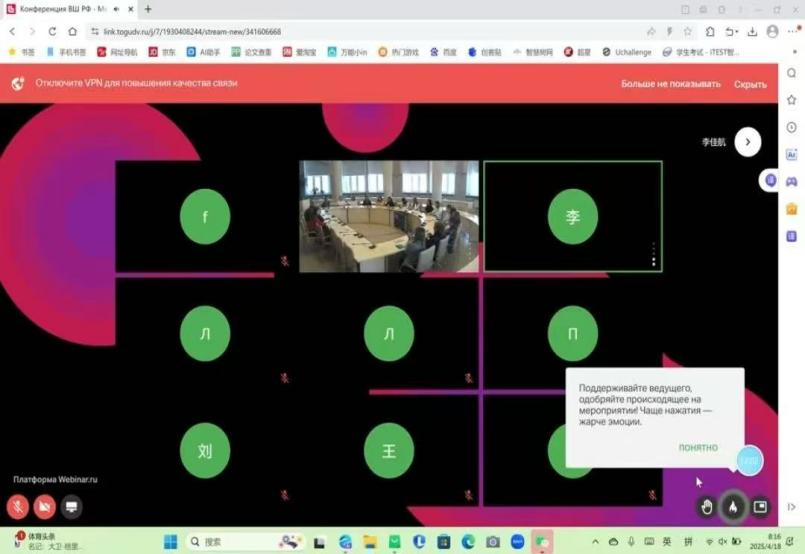Click the lightning icon in the address bar

(x=669, y=32)
